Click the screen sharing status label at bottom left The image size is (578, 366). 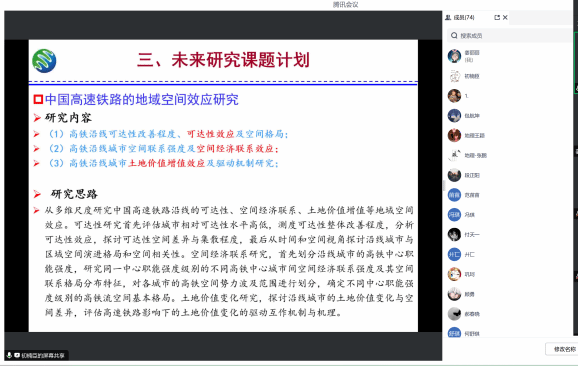(43, 355)
